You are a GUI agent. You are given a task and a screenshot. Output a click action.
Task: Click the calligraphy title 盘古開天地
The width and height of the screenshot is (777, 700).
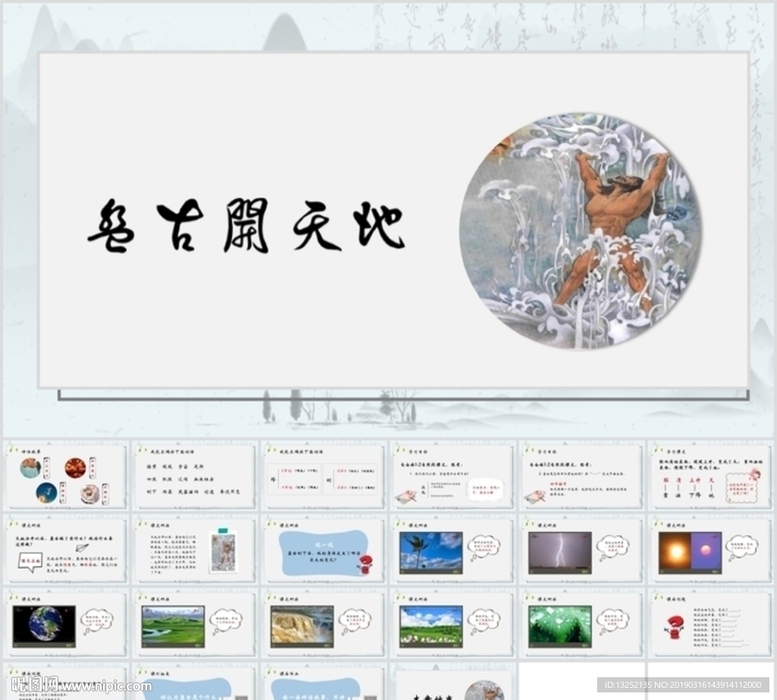(247, 225)
